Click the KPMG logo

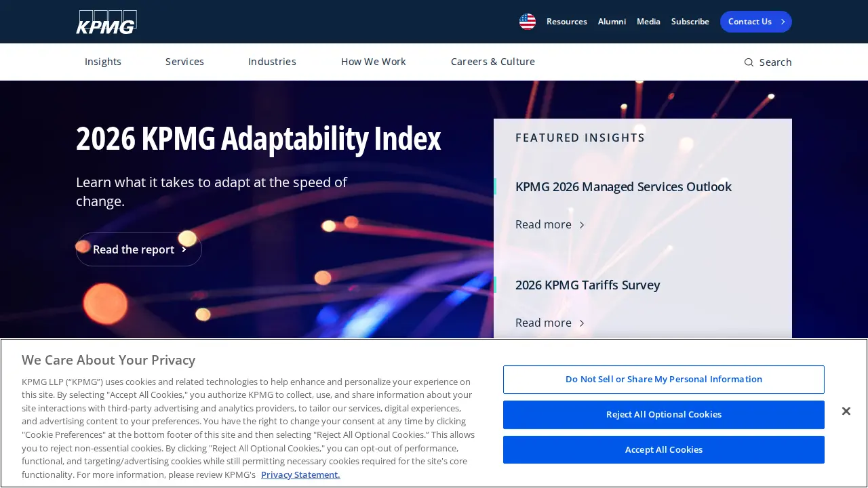click(x=106, y=22)
